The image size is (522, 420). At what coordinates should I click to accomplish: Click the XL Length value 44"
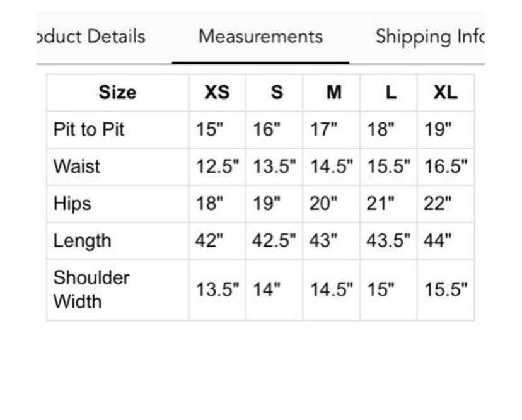438,241
